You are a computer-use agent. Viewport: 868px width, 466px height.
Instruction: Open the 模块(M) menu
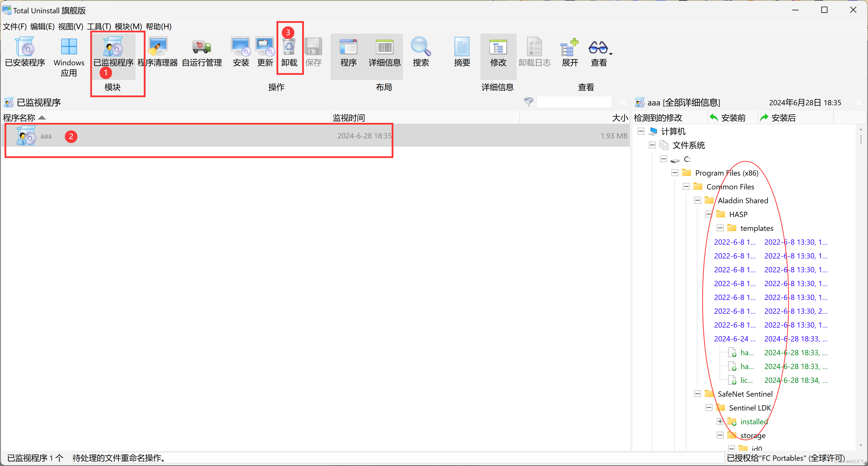pyautogui.click(x=128, y=26)
